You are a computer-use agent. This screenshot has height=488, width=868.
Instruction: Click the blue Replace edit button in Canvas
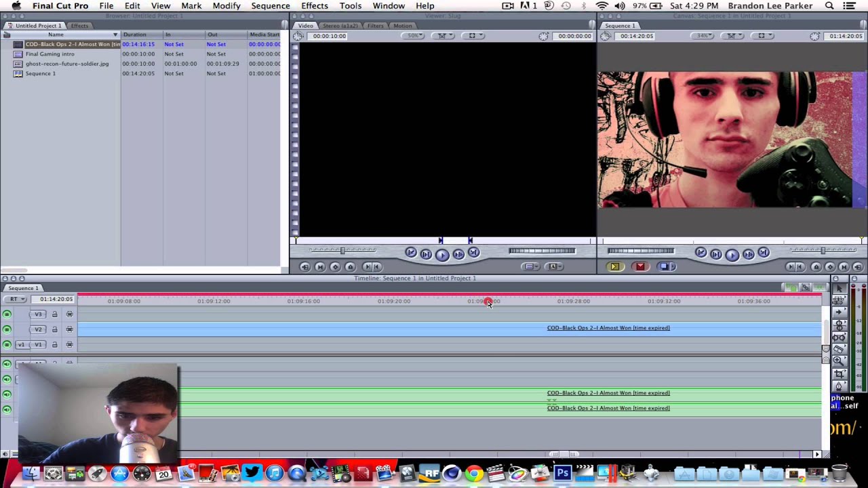[x=665, y=267]
